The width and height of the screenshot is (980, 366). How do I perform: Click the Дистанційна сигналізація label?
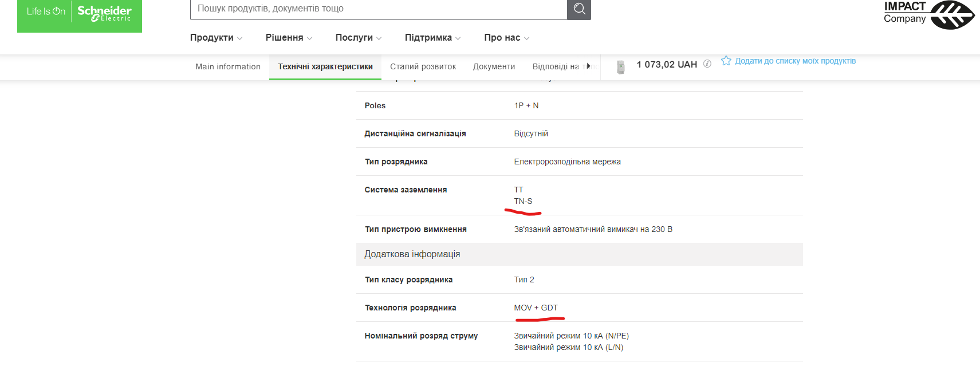[415, 133]
